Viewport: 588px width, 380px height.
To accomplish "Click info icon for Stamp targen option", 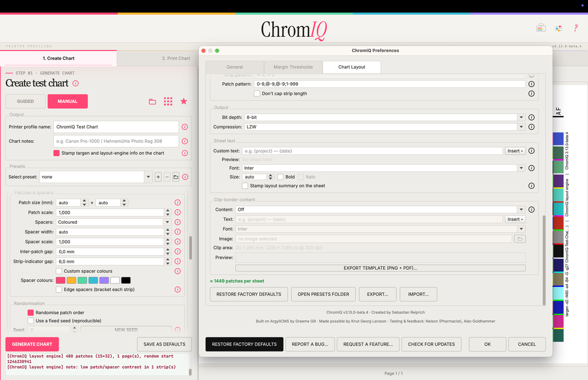I will 185,153.
